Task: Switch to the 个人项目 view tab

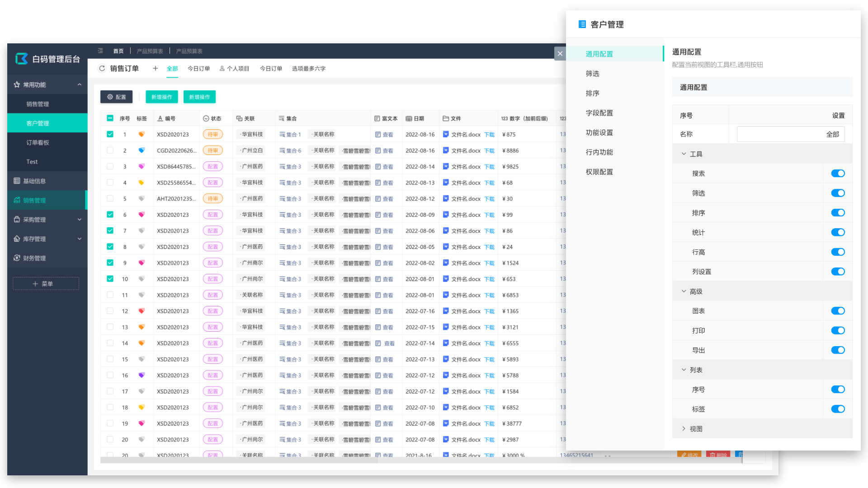Action: tap(234, 69)
